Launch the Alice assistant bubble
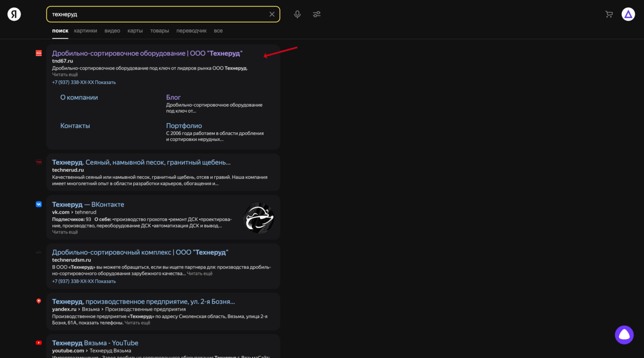This screenshot has height=358, width=644. (624, 335)
